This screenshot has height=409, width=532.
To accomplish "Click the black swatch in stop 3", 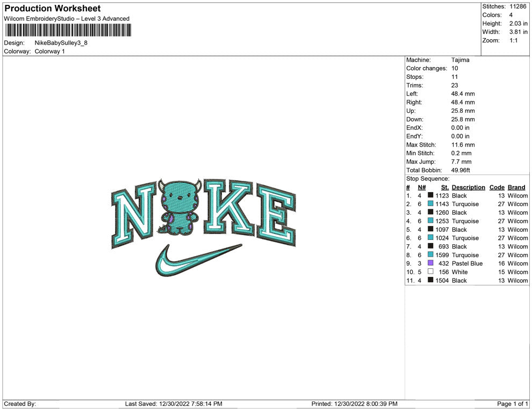I will click(430, 212).
